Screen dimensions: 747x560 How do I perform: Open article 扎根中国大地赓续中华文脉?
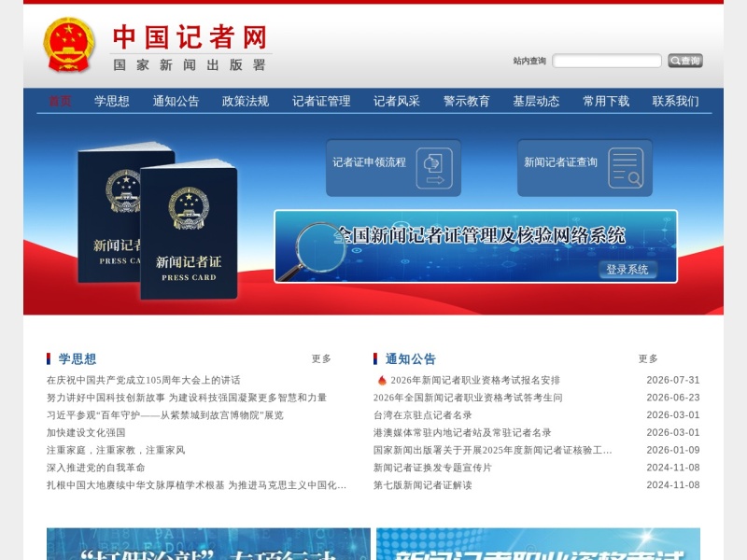(197, 485)
